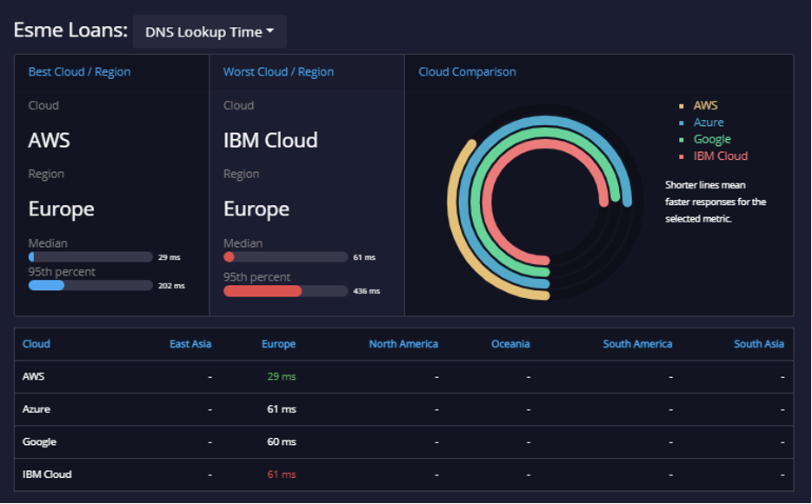Select the IBM Cloud table row
Image resolution: width=812 pixels, height=504 pixels.
tap(404, 474)
